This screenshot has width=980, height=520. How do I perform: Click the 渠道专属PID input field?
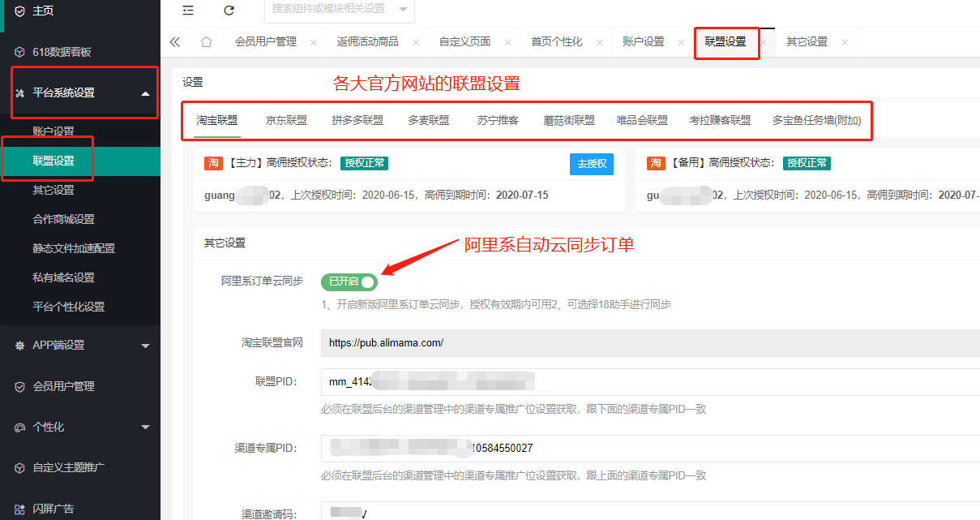(x=650, y=449)
